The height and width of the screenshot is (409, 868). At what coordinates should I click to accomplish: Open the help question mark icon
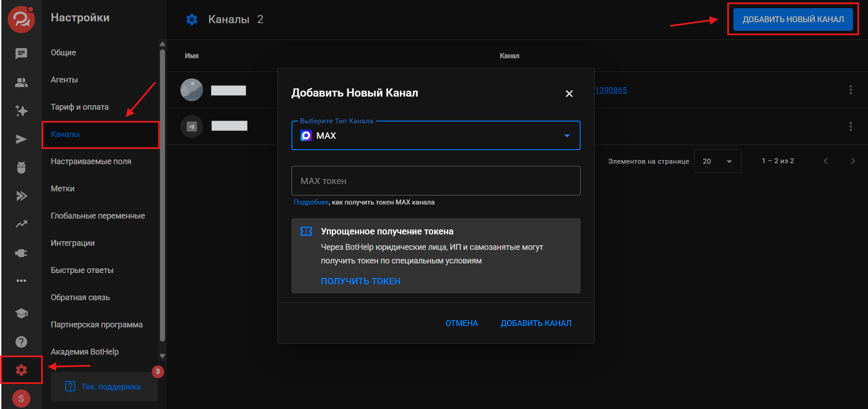click(x=21, y=342)
